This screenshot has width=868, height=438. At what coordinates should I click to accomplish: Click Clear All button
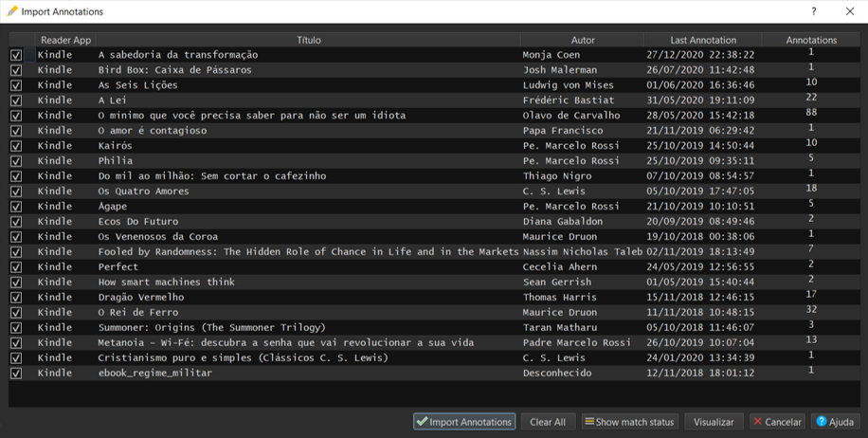(548, 421)
